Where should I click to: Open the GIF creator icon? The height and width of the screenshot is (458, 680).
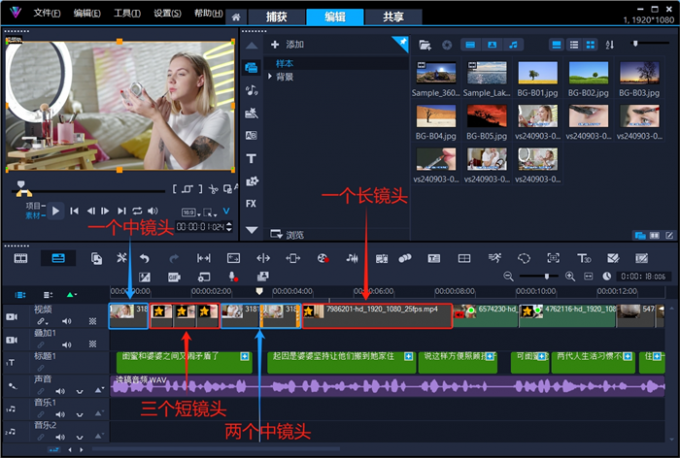174,277
